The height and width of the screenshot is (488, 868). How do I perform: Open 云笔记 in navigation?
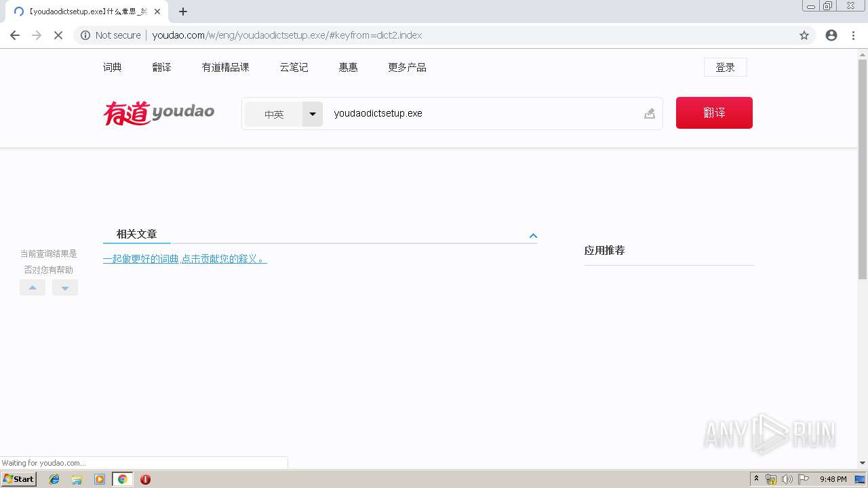[x=294, y=67]
